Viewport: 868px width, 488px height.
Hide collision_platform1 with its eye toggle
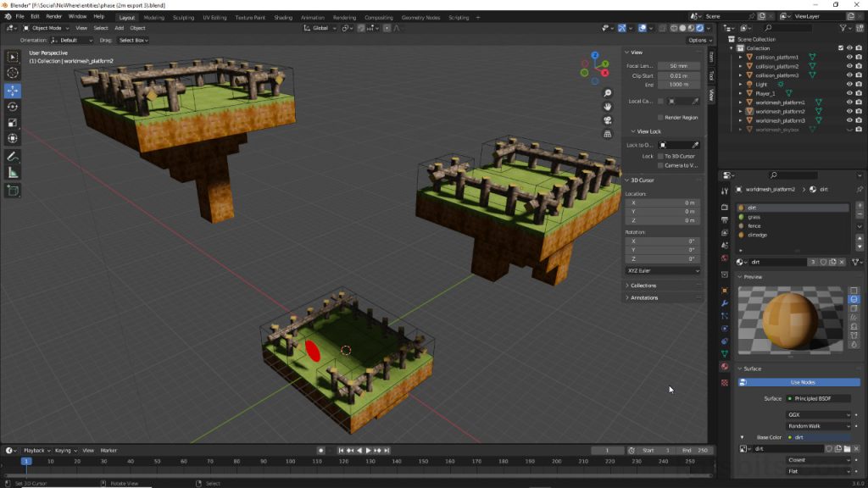coord(849,58)
